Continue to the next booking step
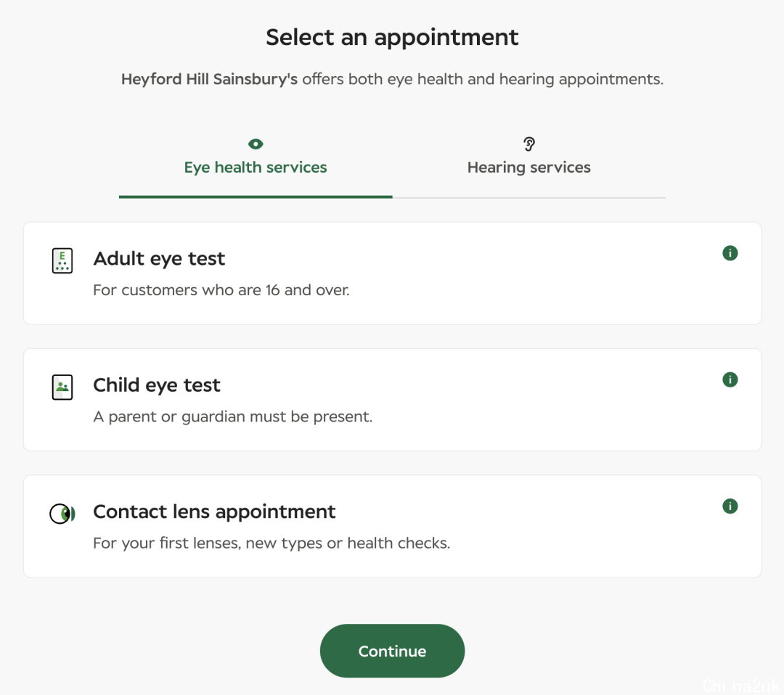The width and height of the screenshot is (784, 695). [x=393, y=651]
